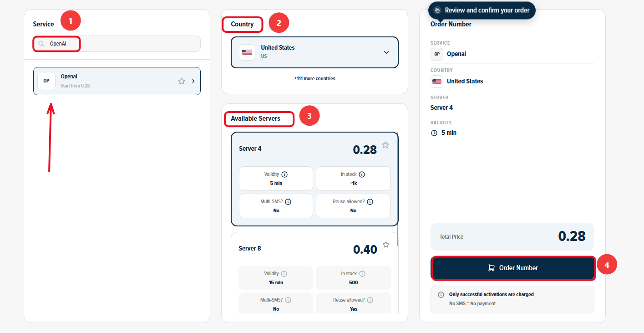Click the hand icon in Review and confirm tooltip
Image resolution: width=644 pixels, height=333 pixels.
point(438,10)
